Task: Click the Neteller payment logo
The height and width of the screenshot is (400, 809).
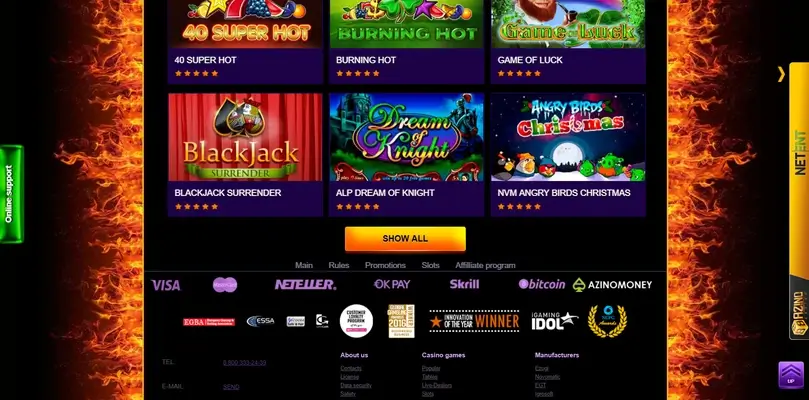Action: click(x=305, y=284)
